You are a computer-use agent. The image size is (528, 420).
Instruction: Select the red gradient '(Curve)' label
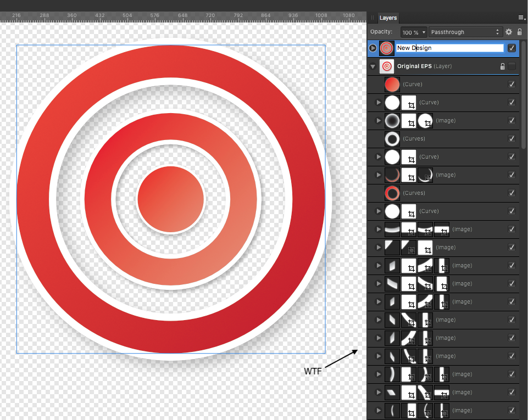(x=413, y=84)
